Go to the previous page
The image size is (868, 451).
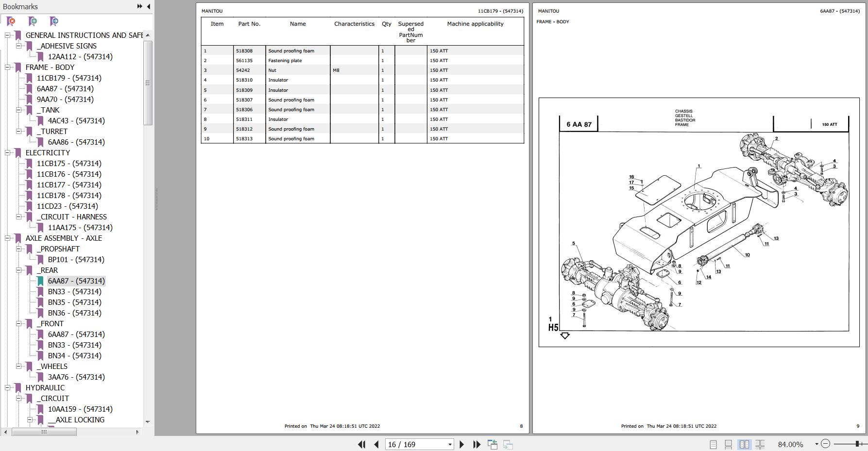(x=376, y=444)
